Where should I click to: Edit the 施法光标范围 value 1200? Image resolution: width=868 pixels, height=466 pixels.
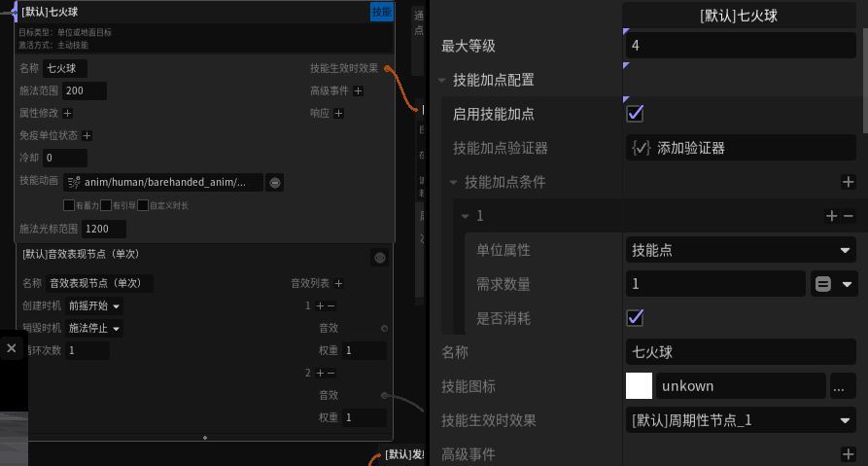click(103, 229)
